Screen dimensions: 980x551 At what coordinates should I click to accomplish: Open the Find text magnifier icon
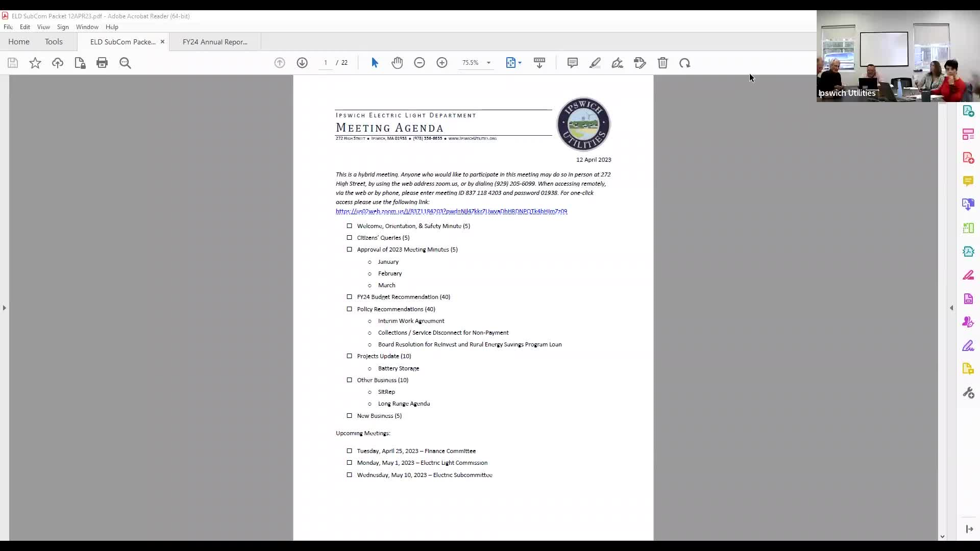(125, 63)
